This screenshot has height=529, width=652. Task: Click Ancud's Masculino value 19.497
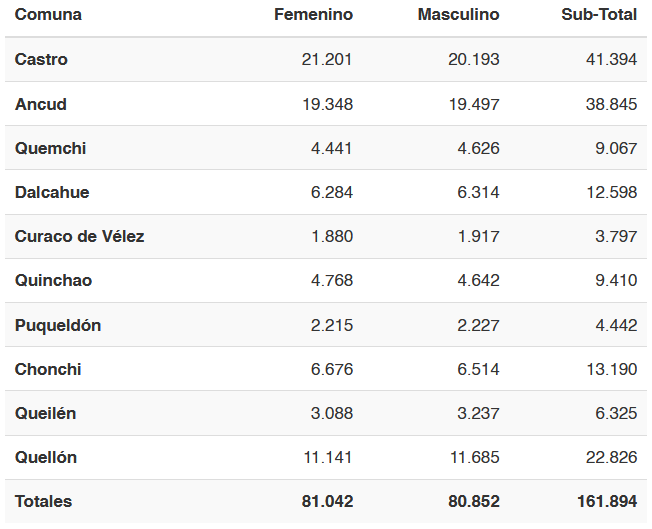click(x=474, y=104)
